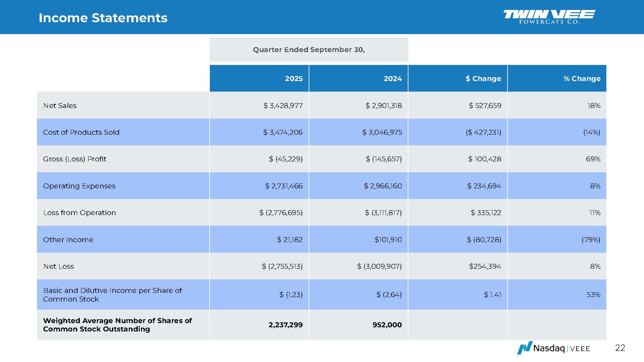The height and width of the screenshot is (362, 644).
Task: Select the Income Statements title
Action: tap(103, 18)
